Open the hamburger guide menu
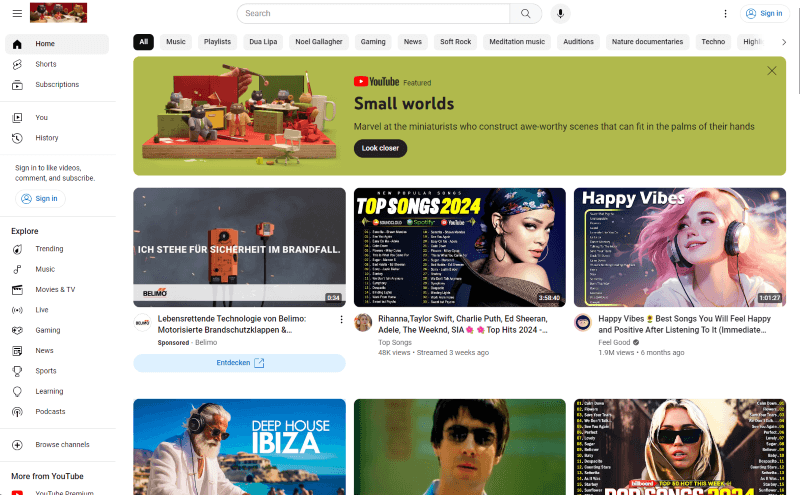Image resolution: width=800 pixels, height=495 pixels. 17,13
